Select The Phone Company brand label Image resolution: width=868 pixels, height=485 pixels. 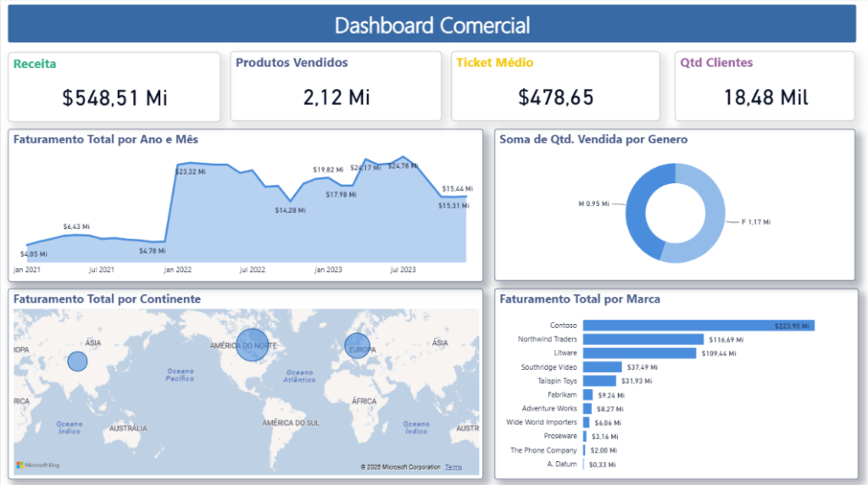543,450
